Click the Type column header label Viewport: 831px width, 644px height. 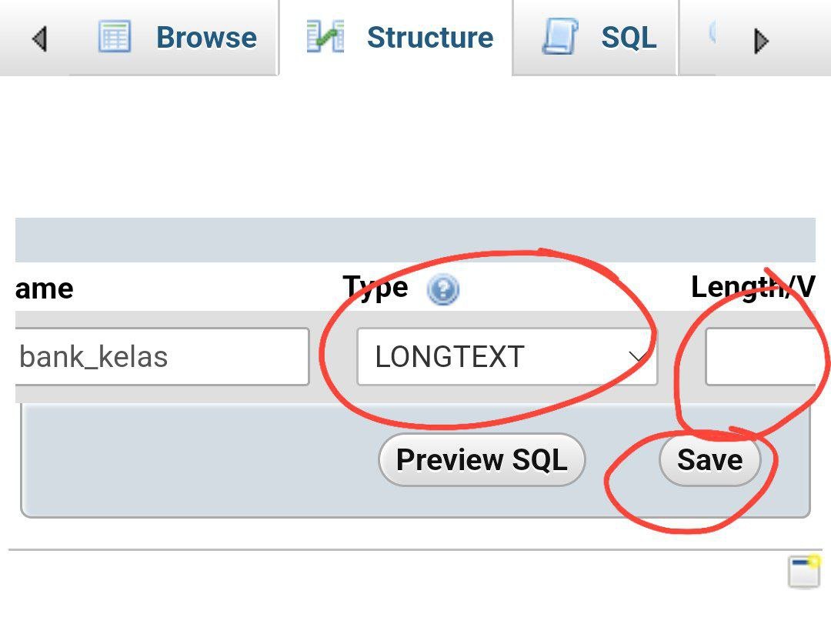375,288
